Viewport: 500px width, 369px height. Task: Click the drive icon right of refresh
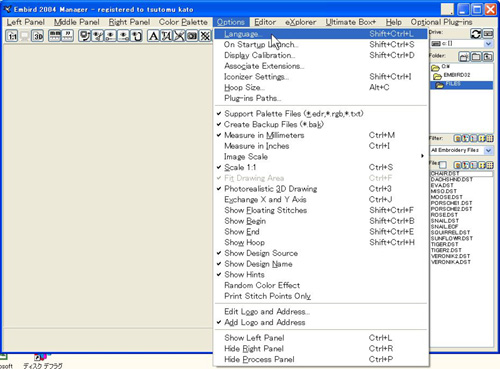[x=488, y=34]
